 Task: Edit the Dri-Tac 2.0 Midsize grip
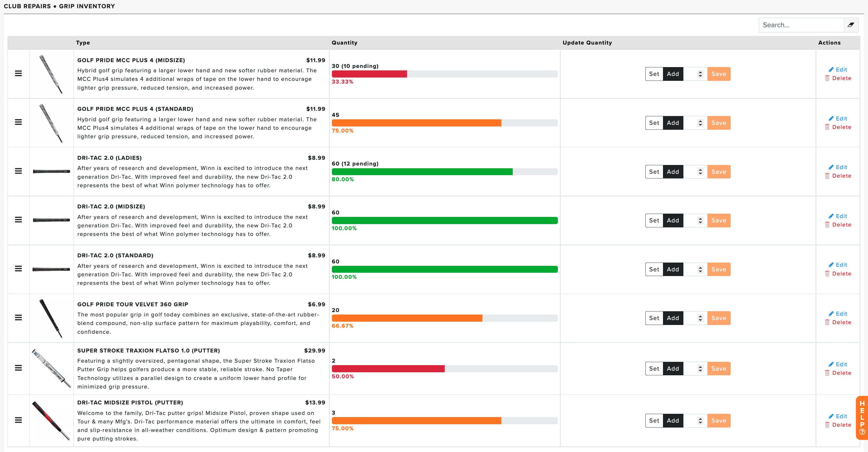pyautogui.click(x=838, y=216)
